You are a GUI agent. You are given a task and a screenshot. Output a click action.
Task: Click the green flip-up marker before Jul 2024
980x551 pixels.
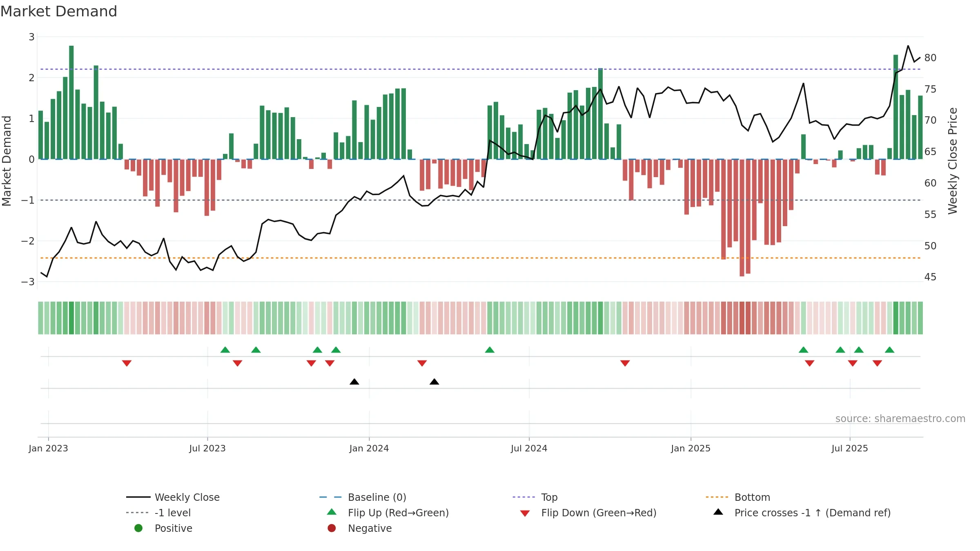[490, 350]
